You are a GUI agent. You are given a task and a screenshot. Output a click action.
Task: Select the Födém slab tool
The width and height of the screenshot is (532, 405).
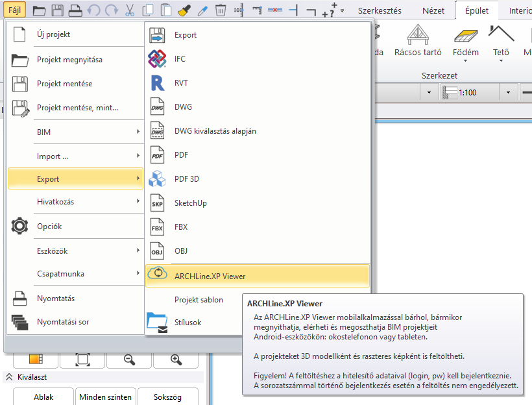coord(466,40)
